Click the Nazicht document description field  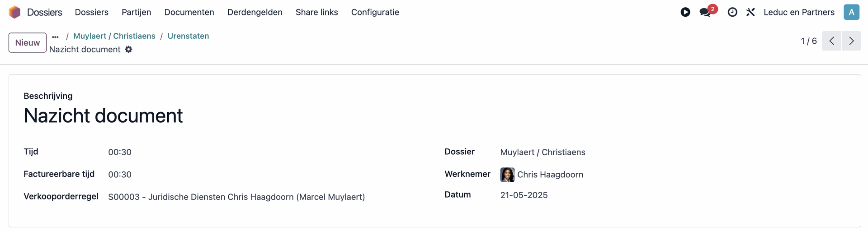[103, 116]
